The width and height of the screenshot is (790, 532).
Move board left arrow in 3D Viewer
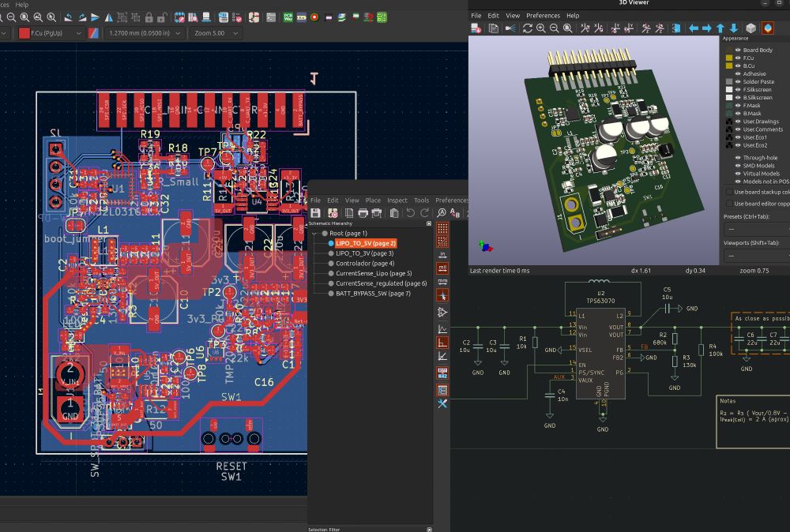coord(694,28)
